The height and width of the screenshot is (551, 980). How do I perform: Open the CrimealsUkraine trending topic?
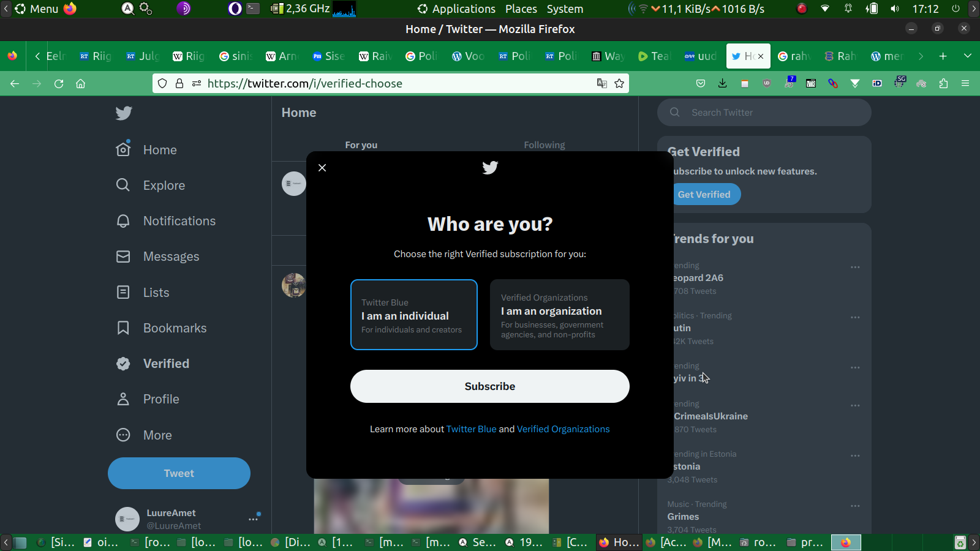pyautogui.click(x=711, y=416)
